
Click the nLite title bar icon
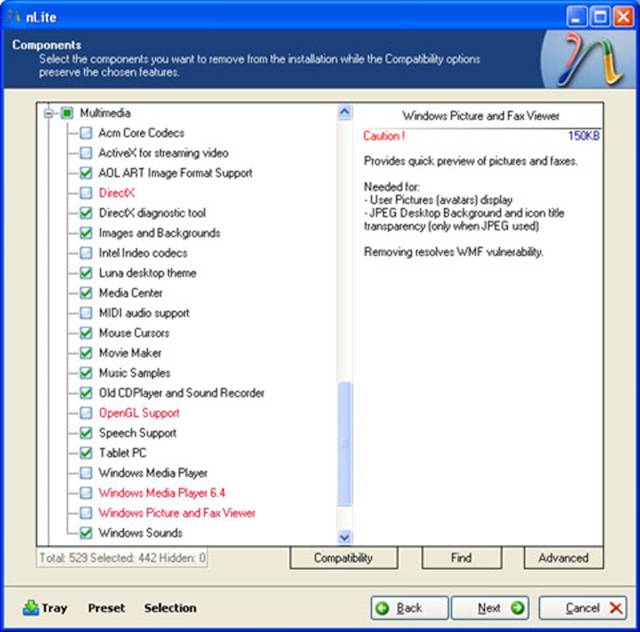13,14
